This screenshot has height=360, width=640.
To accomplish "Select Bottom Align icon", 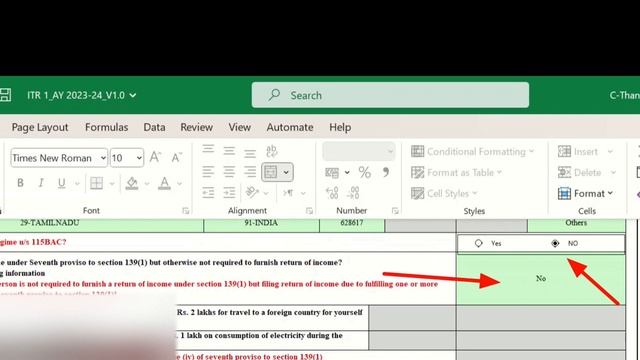I will (250, 153).
